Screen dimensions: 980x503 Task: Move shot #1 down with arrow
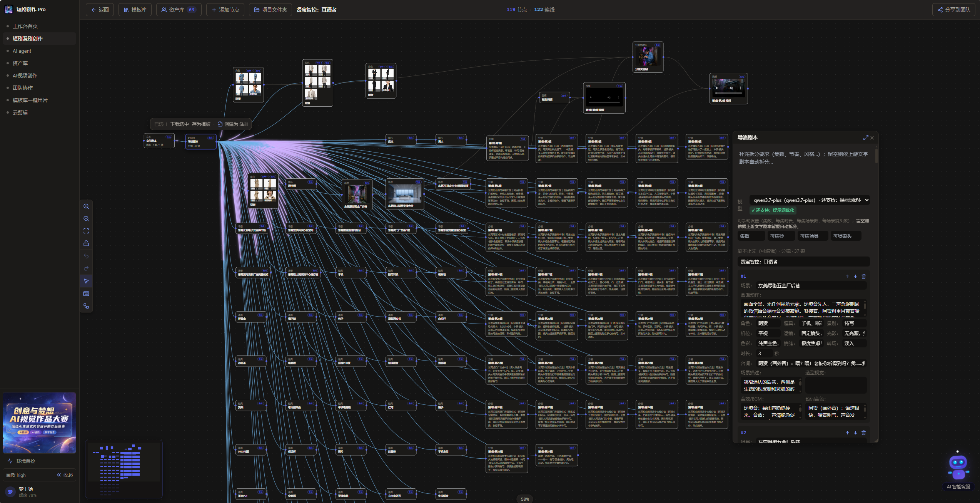[x=855, y=277]
